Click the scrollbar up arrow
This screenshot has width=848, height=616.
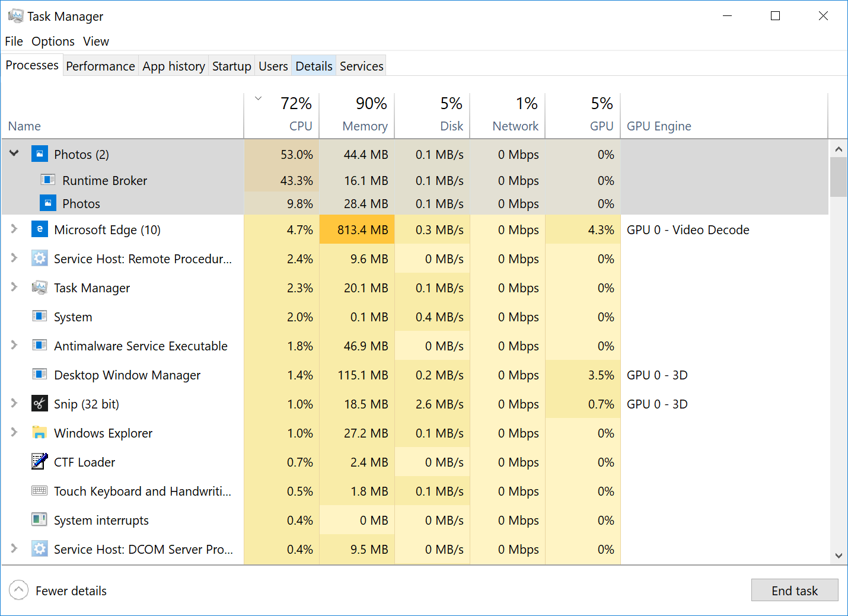pyautogui.click(x=839, y=149)
